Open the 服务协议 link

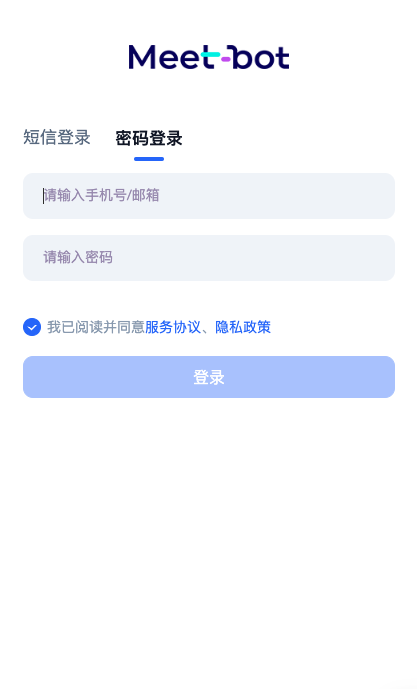pyautogui.click(x=173, y=327)
